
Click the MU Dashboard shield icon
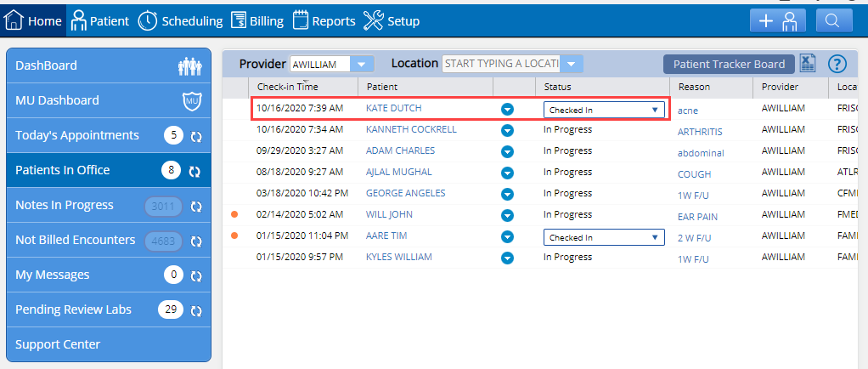click(x=192, y=101)
